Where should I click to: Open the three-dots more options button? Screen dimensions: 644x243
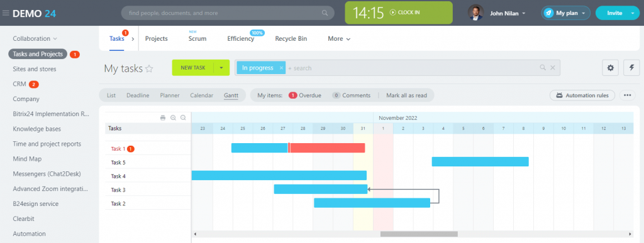(627, 95)
